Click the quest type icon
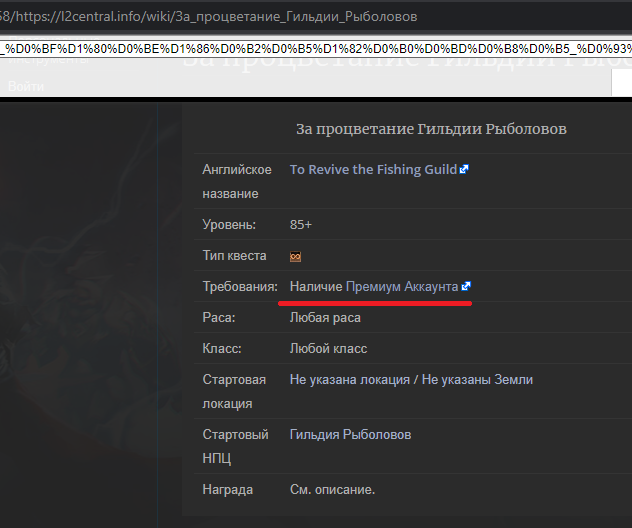The image size is (632, 528). coord(296,257)
